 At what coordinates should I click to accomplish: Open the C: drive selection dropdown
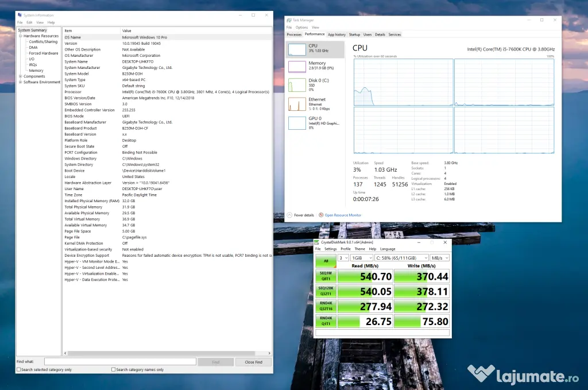point(401,258)
